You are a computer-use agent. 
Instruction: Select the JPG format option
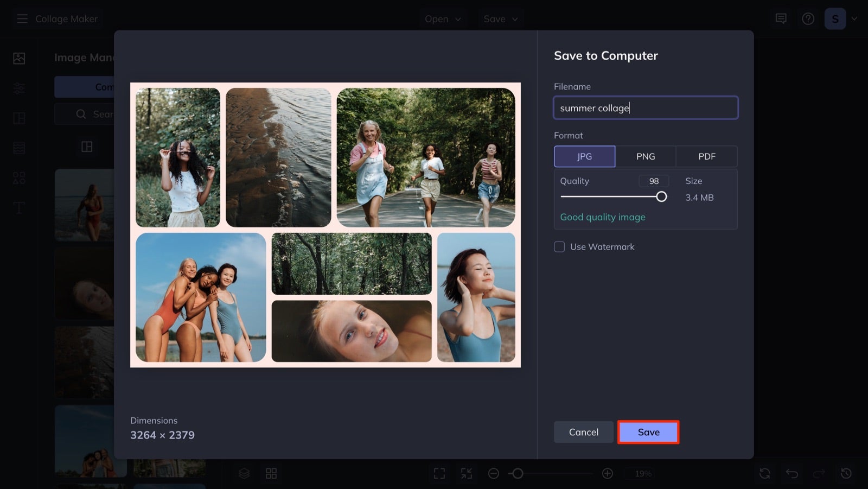(584, 156)
